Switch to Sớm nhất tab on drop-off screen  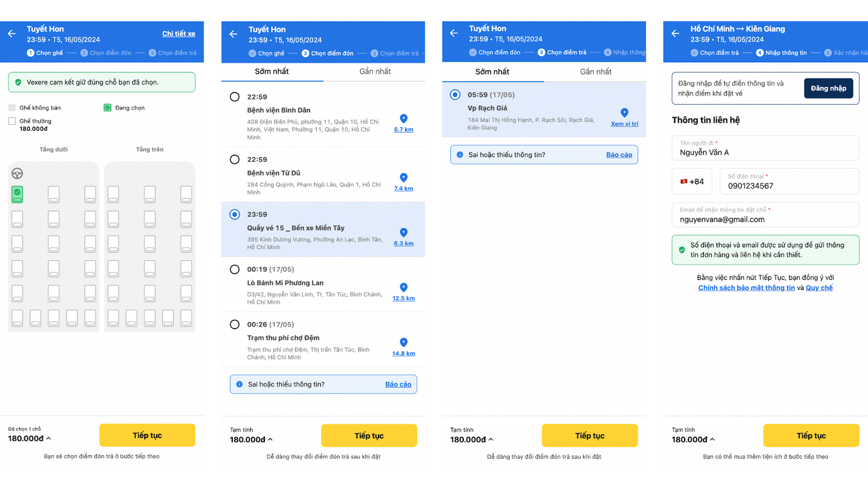[x=492, y=72]
